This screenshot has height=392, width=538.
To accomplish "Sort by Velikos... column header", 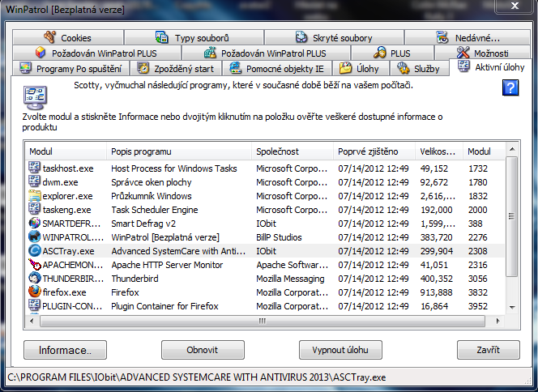I will [x=439, y=151].
